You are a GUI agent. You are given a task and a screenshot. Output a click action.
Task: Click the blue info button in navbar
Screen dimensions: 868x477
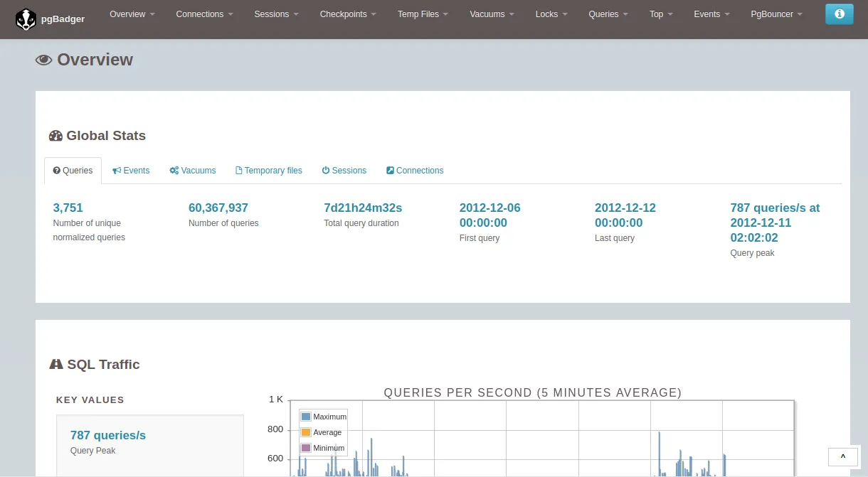click(839, 14)
